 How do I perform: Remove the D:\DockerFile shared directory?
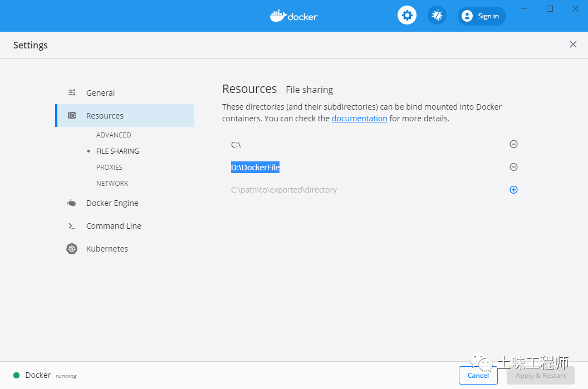[513, 167]
